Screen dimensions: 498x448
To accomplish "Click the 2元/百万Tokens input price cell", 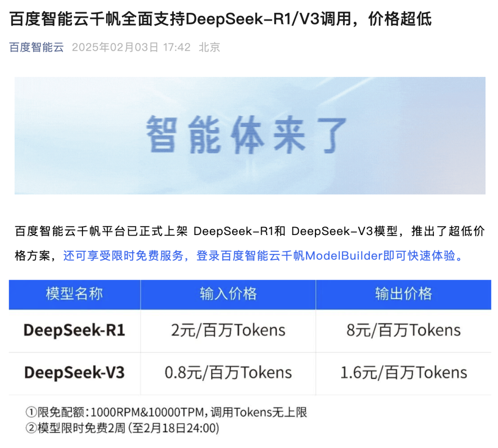I will [x=228, y=330].
